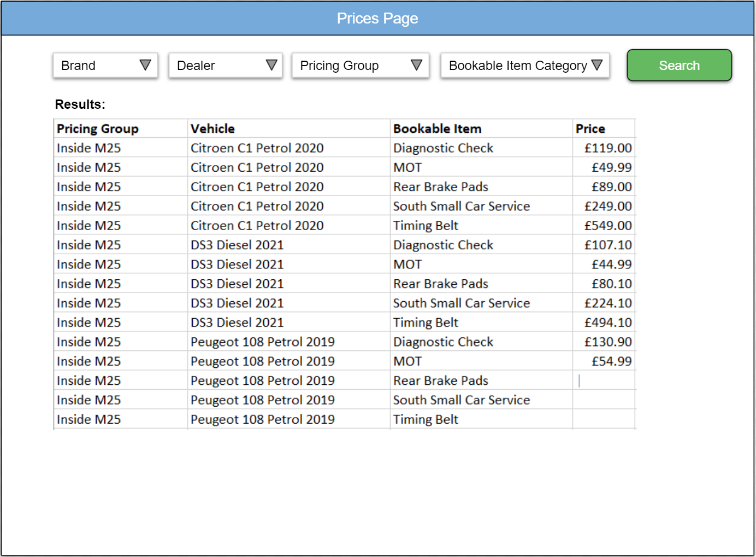Image resolution: width=756 pixels, height=557 pixels.
Task: Open the Brand dropdown
Action: pyautogui.click(x=105, y=66)
